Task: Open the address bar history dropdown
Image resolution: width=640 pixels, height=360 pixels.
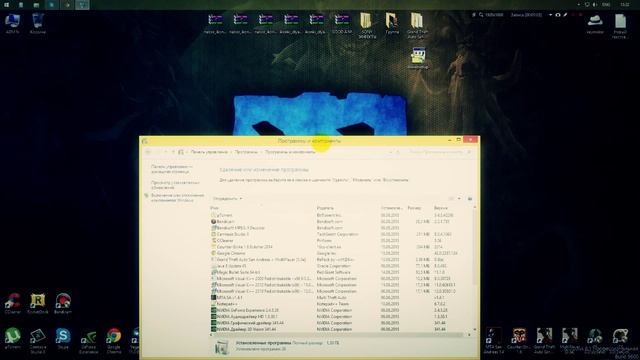Action: 391,152
